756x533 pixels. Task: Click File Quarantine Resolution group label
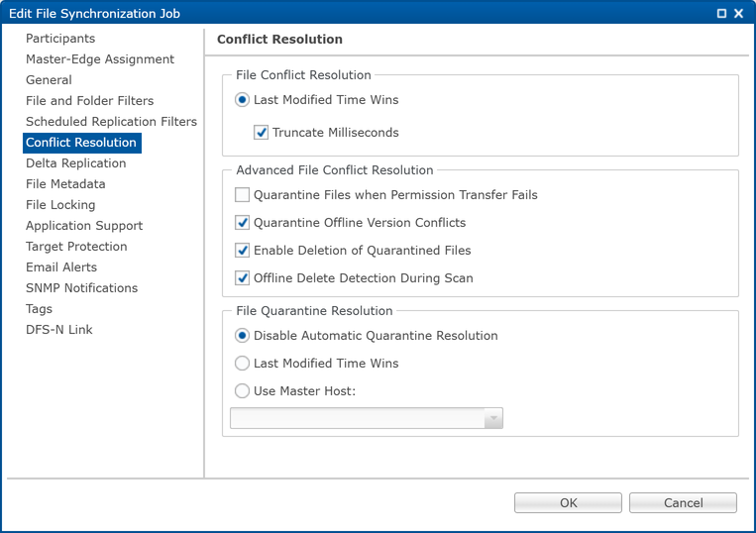tap(314, 311)
